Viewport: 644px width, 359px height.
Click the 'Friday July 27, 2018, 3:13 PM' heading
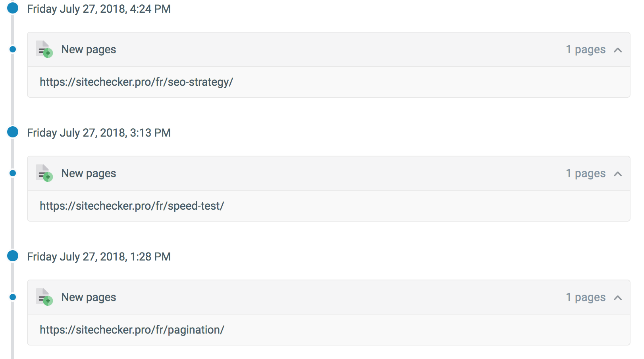pos(99,133)
